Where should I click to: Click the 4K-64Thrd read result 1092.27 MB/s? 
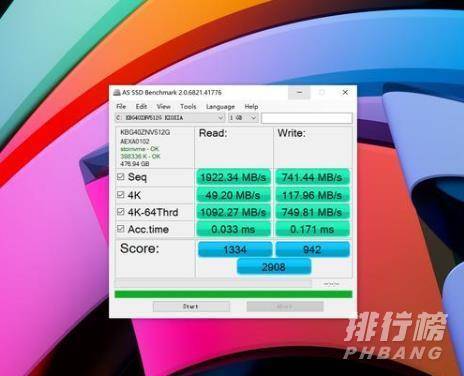[x=233, y=212]
